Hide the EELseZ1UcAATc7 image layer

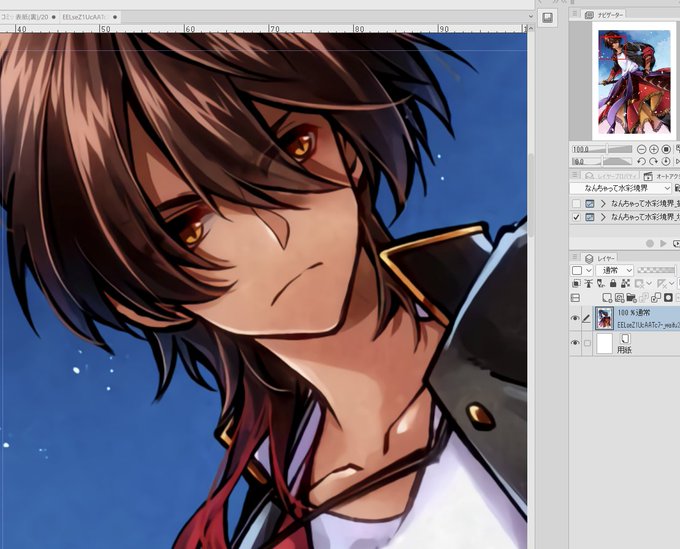(x=575, y=318)
